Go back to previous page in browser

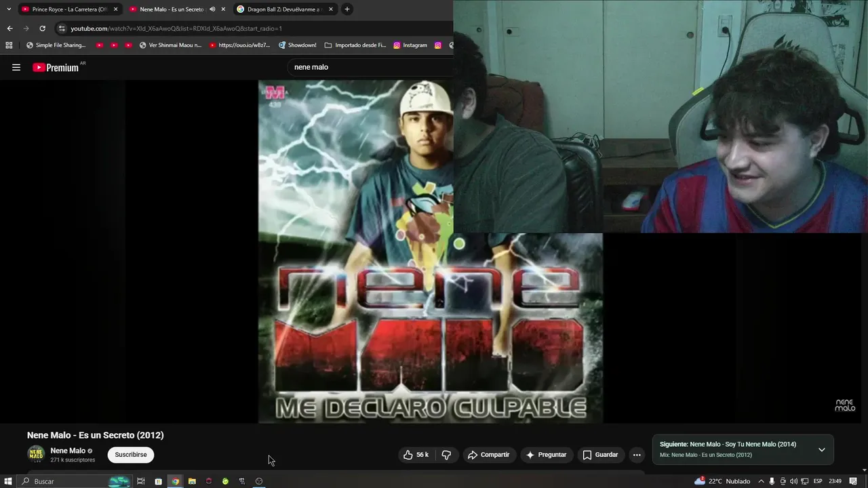coord(9,28)
